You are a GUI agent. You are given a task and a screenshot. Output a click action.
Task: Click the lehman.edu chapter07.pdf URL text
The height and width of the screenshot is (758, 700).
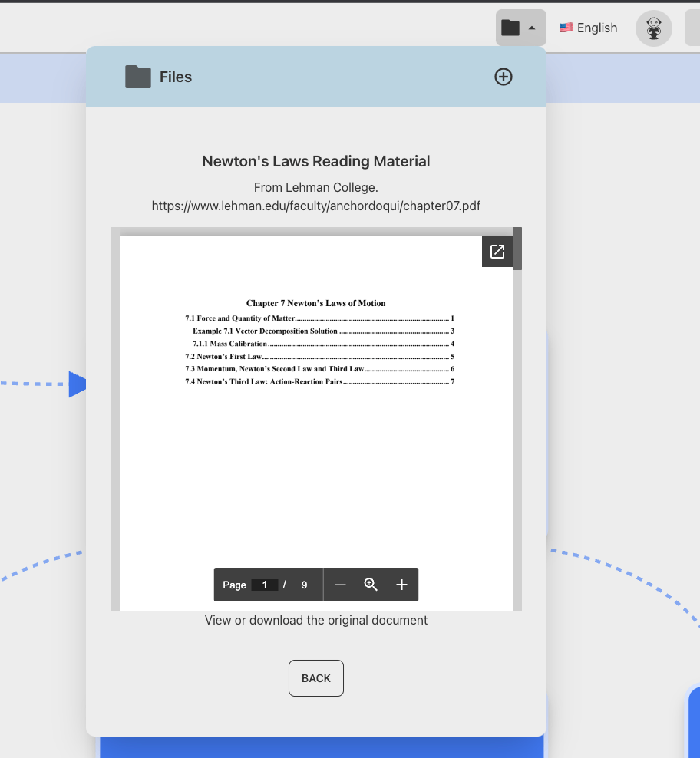316,206
